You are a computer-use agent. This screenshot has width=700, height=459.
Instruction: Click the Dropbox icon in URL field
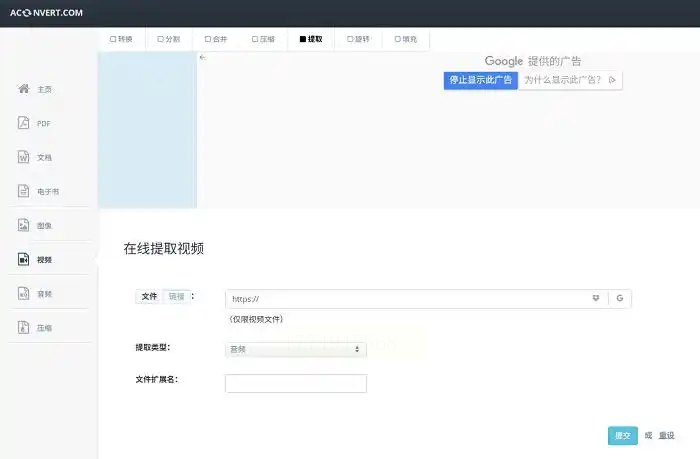[596, 299]
